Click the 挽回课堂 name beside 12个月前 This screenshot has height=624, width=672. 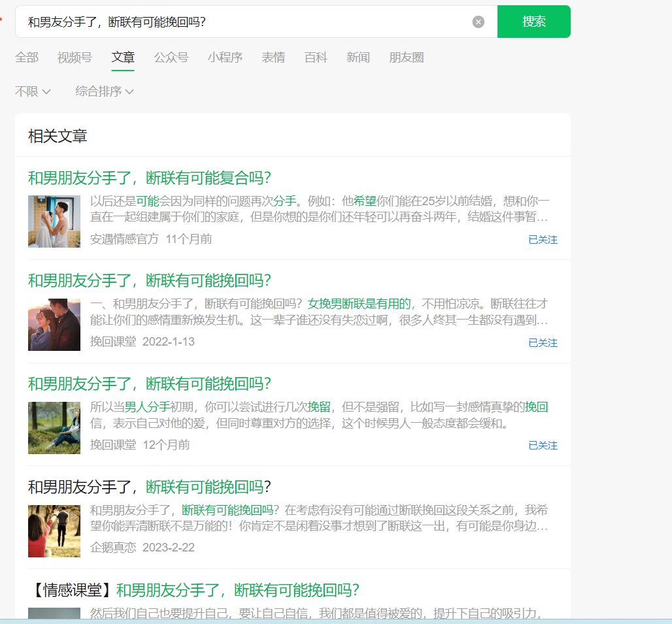(x=113, y=445)
